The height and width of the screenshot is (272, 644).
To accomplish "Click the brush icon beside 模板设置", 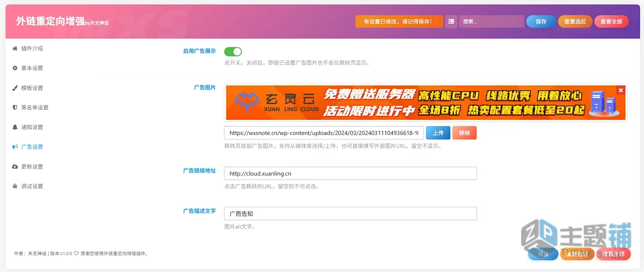I will pyautogui.click(x=15, y=88).
